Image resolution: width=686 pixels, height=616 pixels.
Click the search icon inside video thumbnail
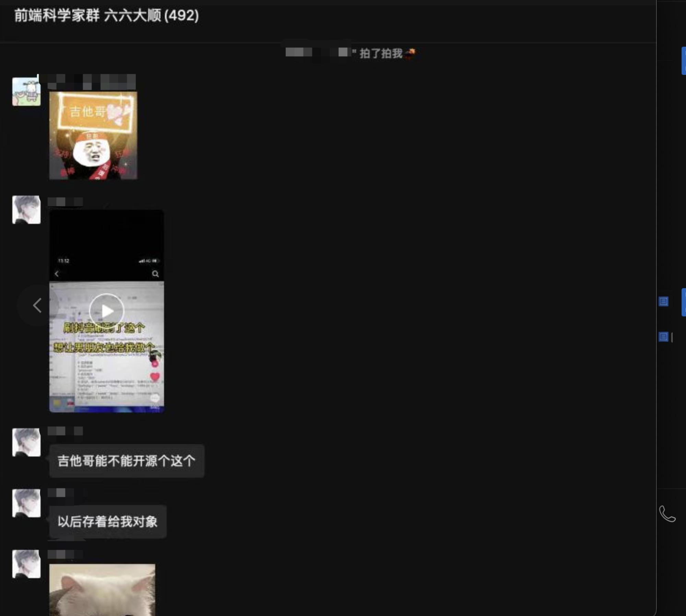click(x=155, y=274)
